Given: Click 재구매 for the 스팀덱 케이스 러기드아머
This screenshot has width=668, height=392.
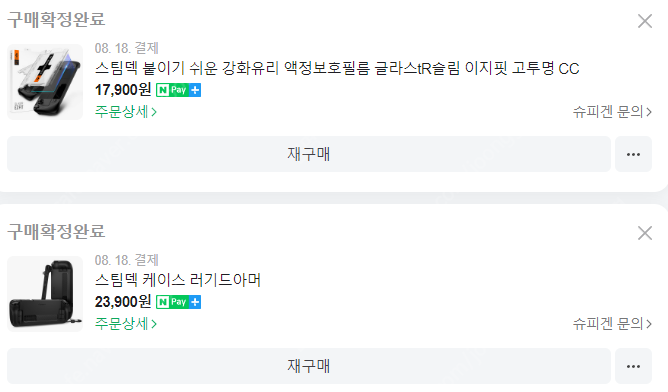Looking at the screenshot, I should pyautogui.click(x=309, y=366).
